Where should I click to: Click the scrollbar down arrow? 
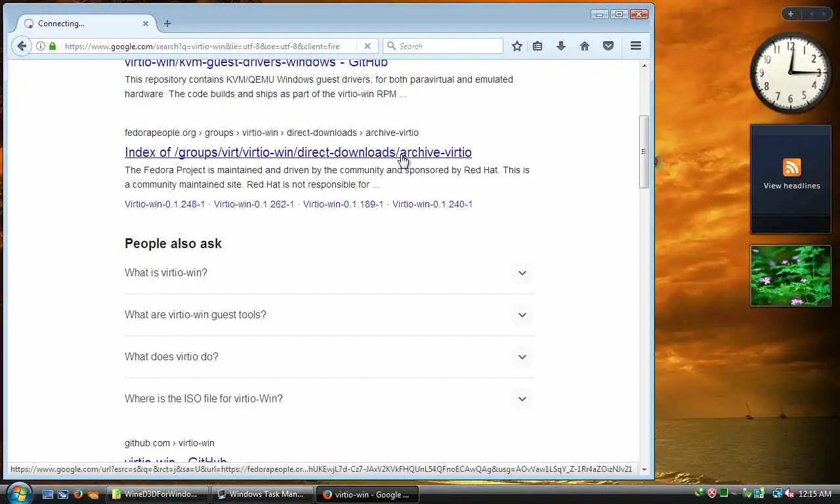coord(644,469)
